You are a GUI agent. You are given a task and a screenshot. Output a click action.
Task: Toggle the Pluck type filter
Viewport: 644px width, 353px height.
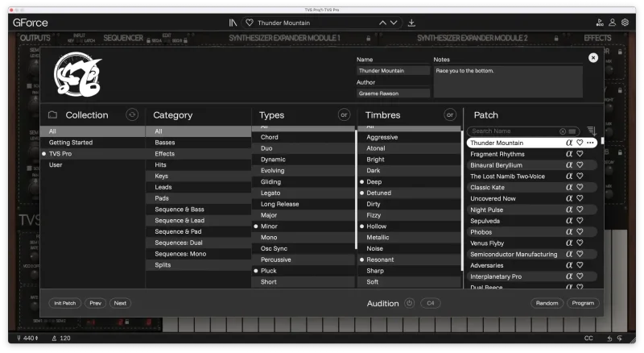pos(303,271)
